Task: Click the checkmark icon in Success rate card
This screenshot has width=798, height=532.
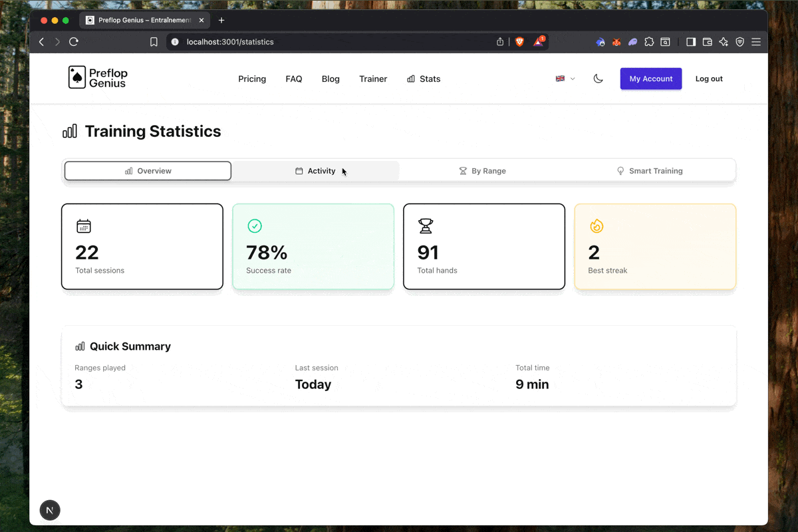Action: pyautogui.click(x=255, y=226)
